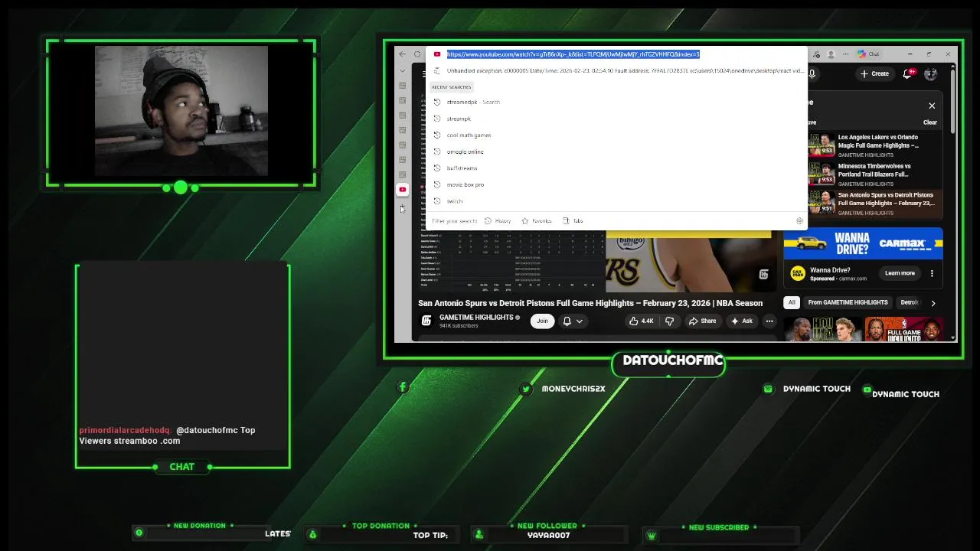Choose 'streampk' recent search

point(616,119)
